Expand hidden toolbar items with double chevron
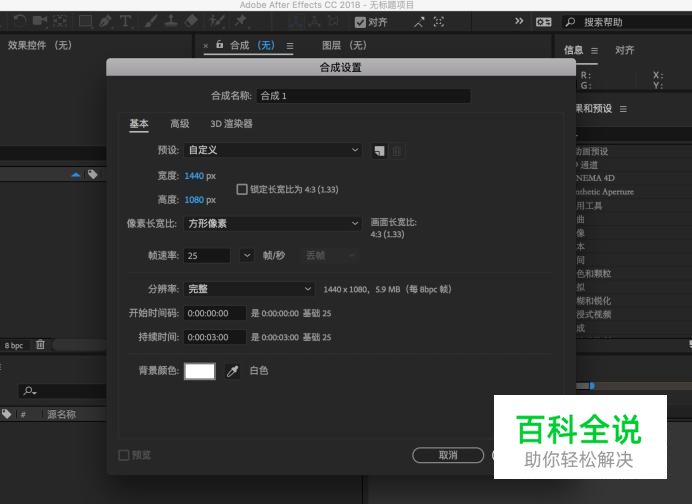The height and width of the screenshot is (504, 692). coord(519,21)
